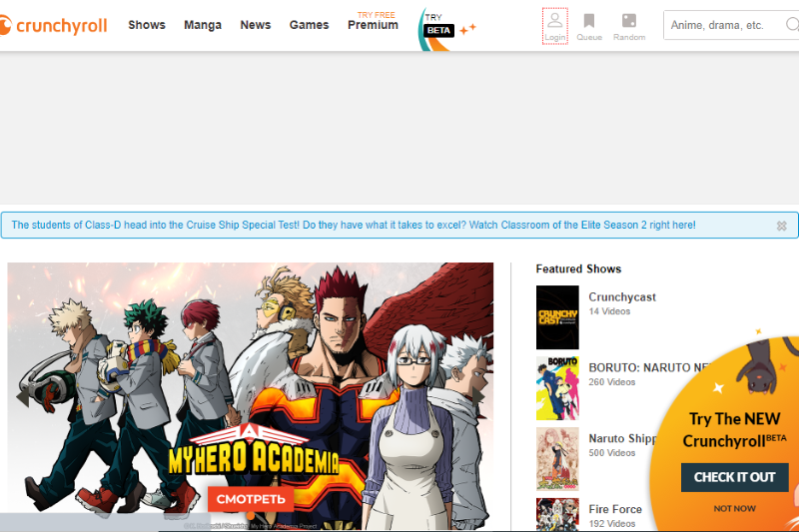
Task: Dismiss the blue announcement banner
Action: (782, 226)
